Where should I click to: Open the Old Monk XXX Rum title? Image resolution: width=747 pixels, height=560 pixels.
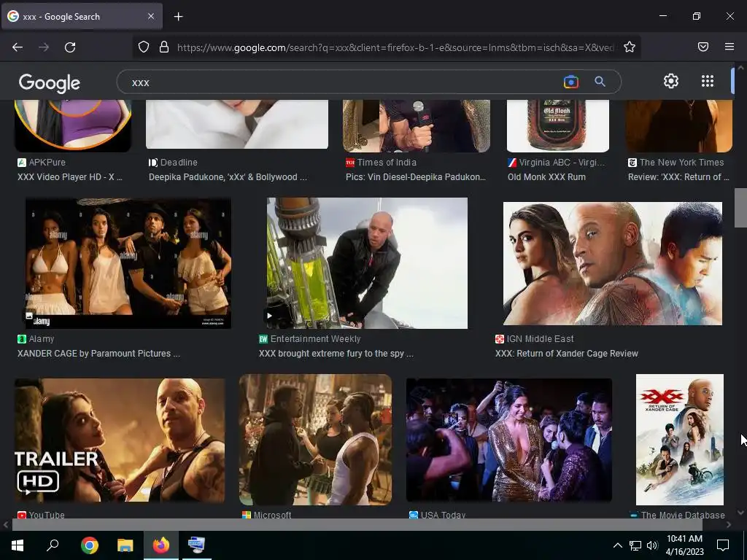tap(546, 177)
